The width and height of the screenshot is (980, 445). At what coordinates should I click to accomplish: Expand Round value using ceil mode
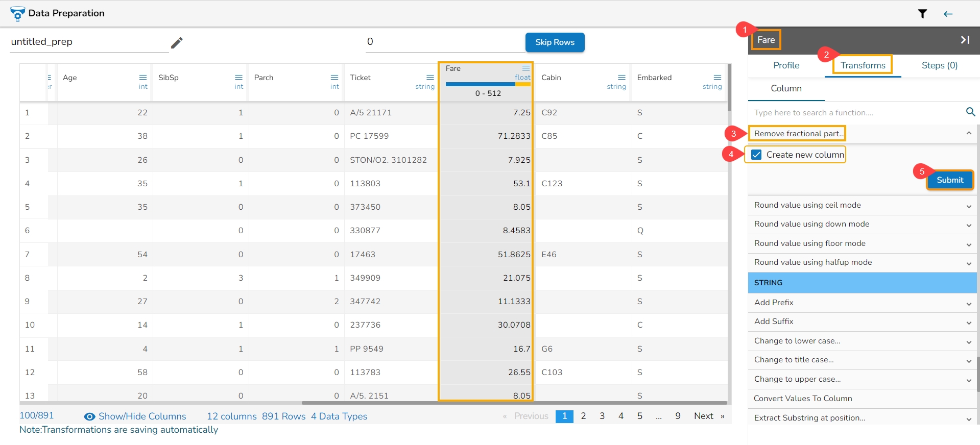click(x=968, y=206)
